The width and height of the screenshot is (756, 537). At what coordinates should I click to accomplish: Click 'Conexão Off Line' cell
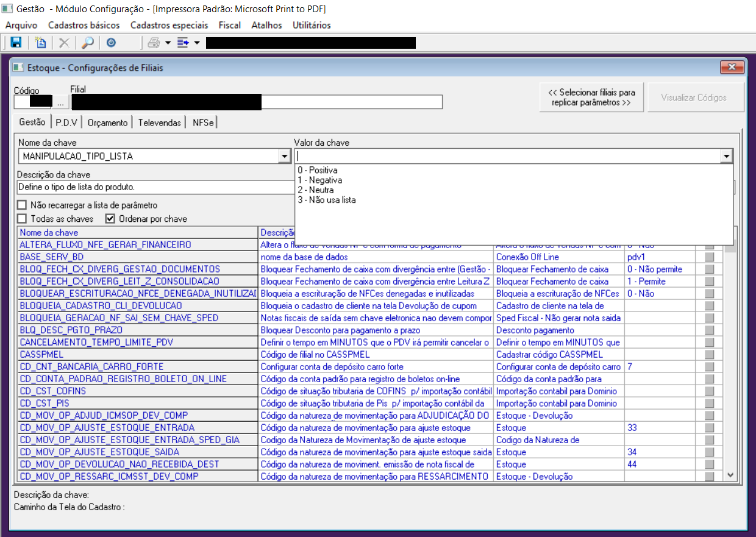coord(559,257)
